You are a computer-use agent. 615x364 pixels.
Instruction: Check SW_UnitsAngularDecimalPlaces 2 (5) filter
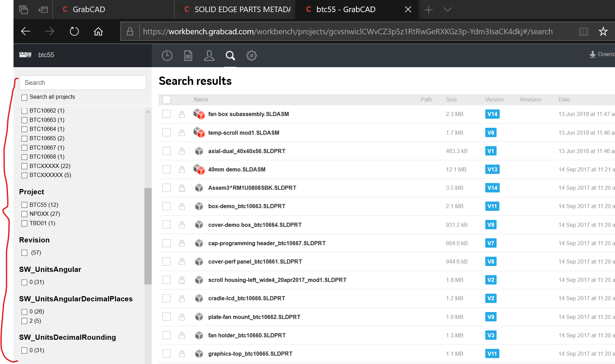pyautogui.click(x=25, y=321)
